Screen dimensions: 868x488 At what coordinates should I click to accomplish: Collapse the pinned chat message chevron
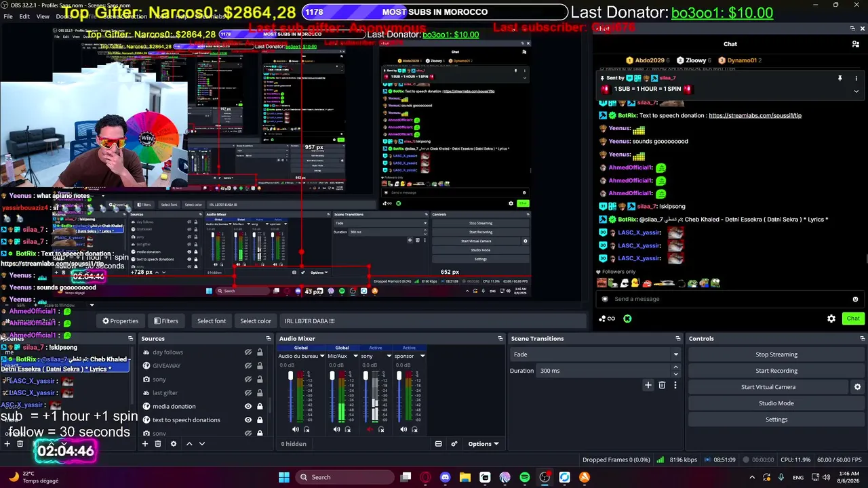coord(856,91)
